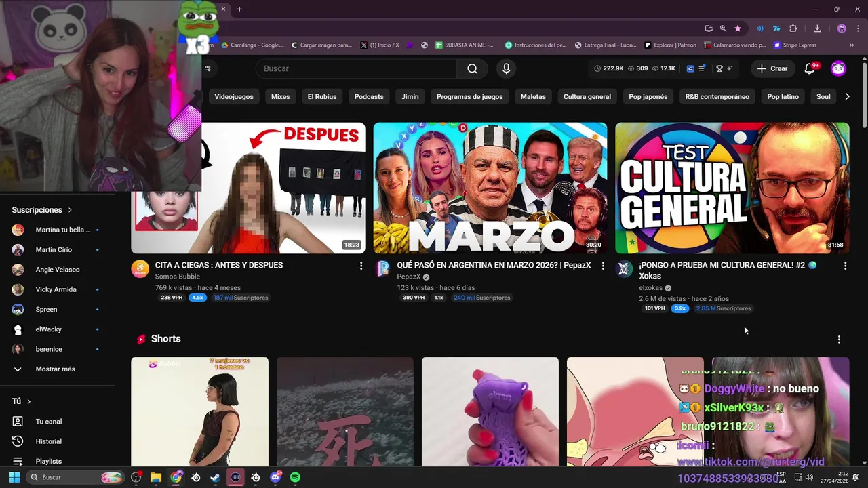The width and height of the screenshot is (868, 488).
Task: Bookmark this page with star icon
Action: point(738,28)
